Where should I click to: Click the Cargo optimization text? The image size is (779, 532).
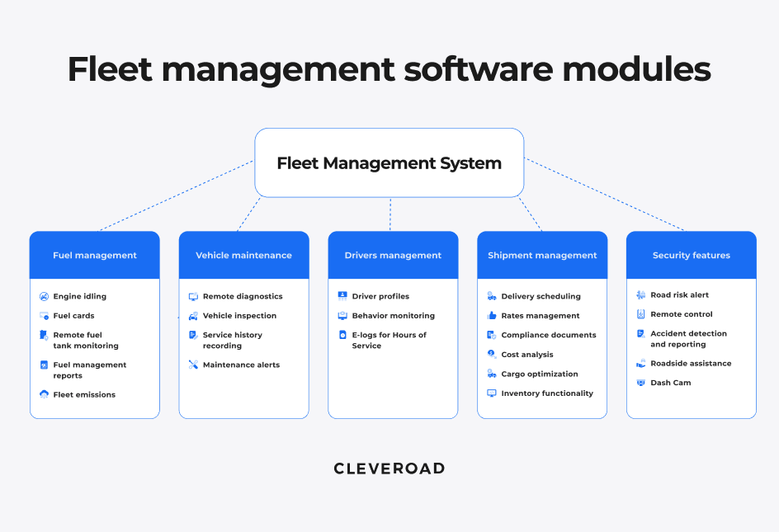click(x=540, y=374)
